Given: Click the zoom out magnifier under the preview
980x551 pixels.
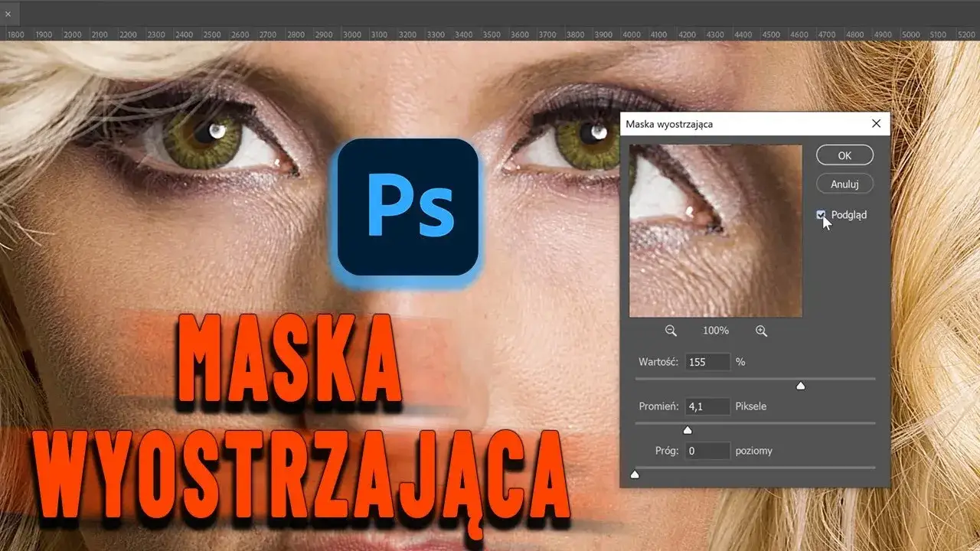Looking at the screenshot, I should tap(671, 330).
